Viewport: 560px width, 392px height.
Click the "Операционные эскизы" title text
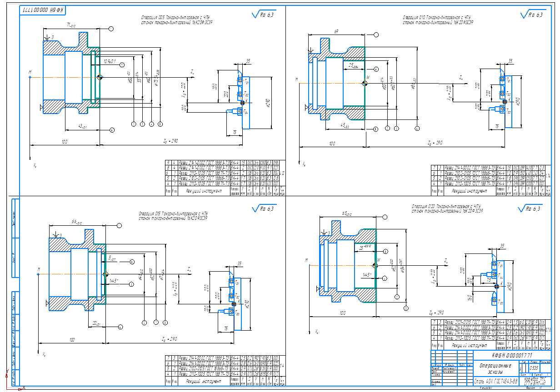[495, 368]
